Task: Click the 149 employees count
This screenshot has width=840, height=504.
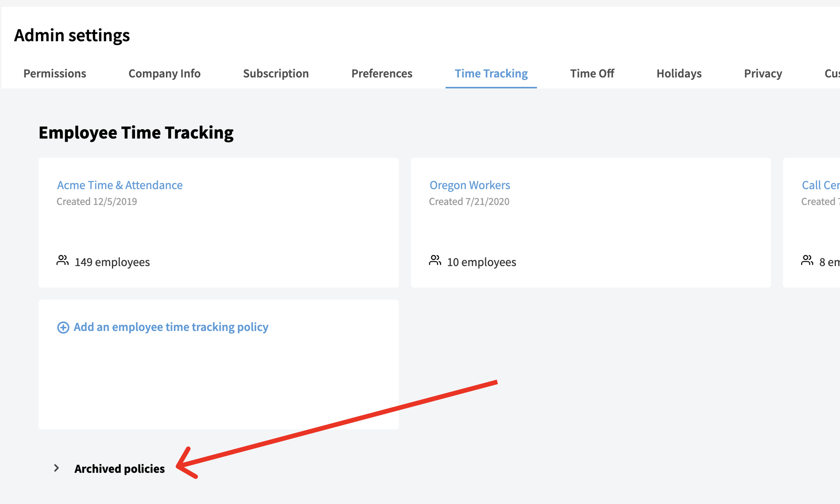Action: (112, 262)
